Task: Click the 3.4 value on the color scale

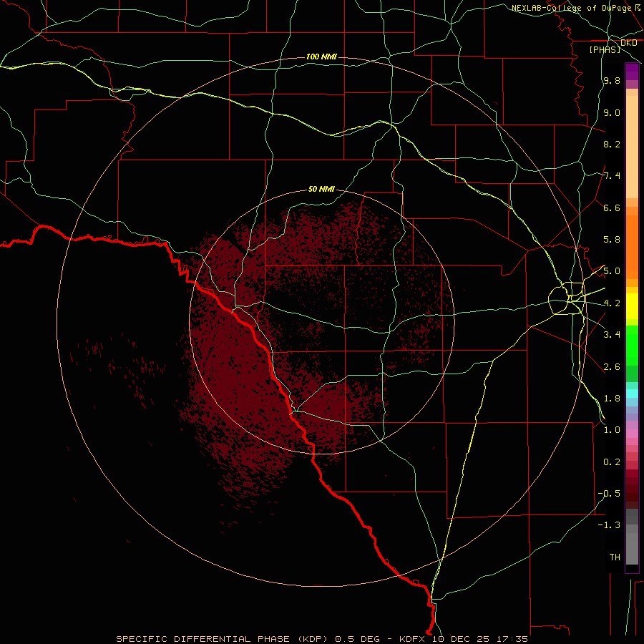Action: click(612, 335)
